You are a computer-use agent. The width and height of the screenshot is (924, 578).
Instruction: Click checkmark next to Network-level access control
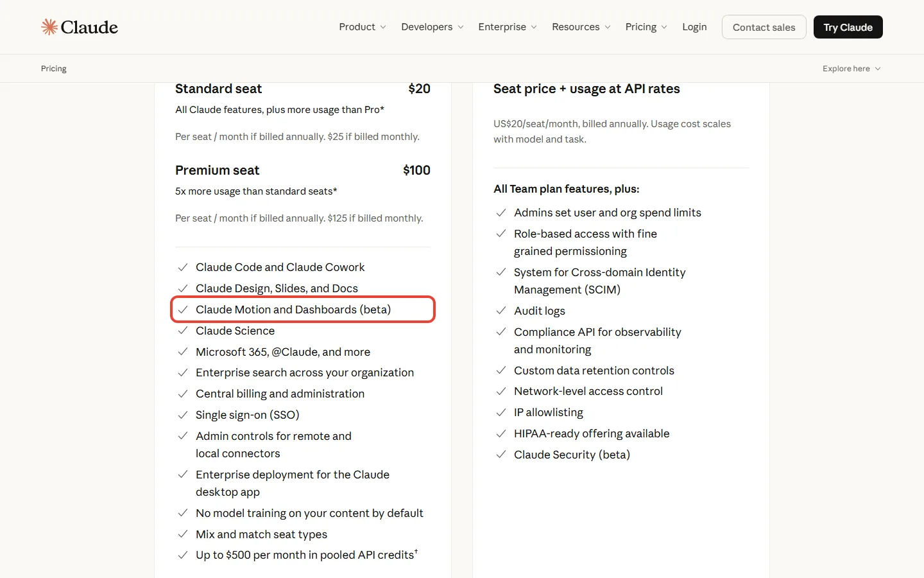click(501, 391)
